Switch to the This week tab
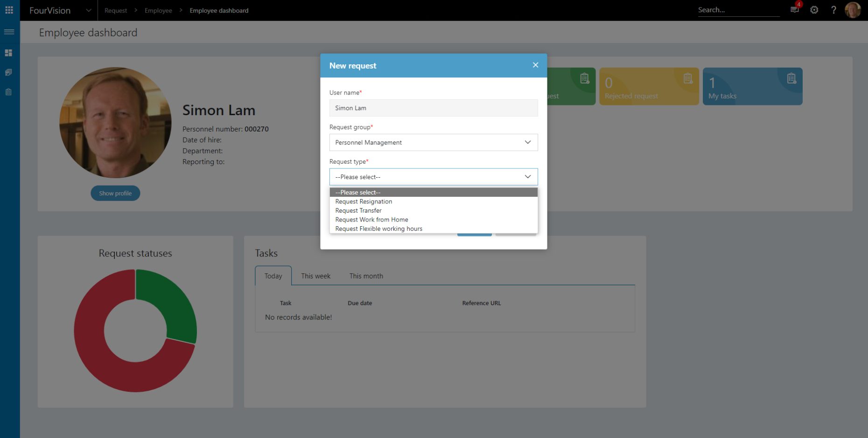868x438 pixels. pos(315,276)
